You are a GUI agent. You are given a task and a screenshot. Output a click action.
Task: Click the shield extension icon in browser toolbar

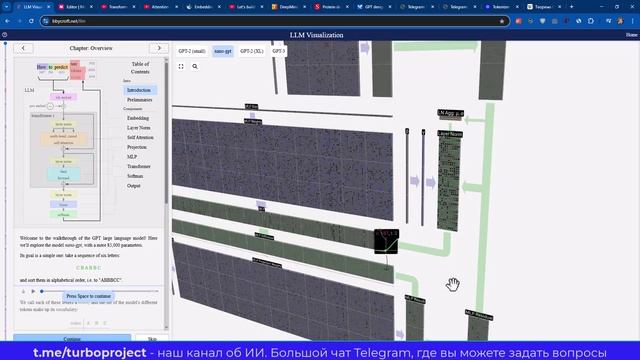pos(542,21)
